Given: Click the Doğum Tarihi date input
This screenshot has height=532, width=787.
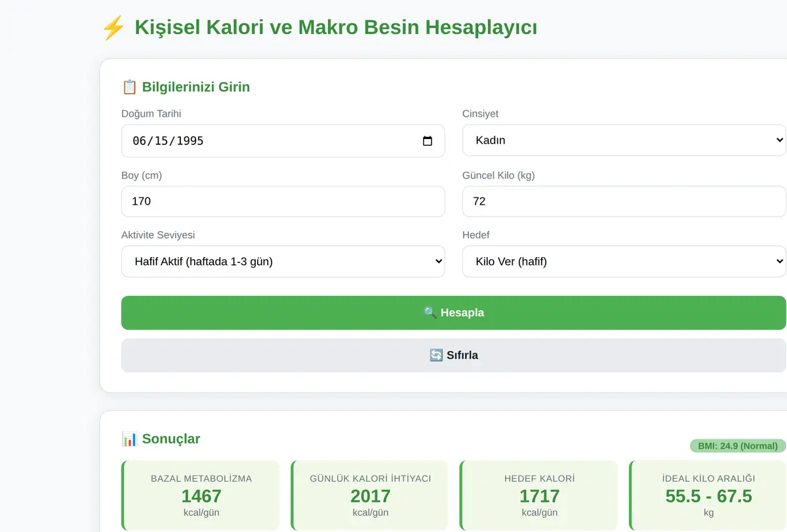Looking at the screenshot, I should point(283,141).
